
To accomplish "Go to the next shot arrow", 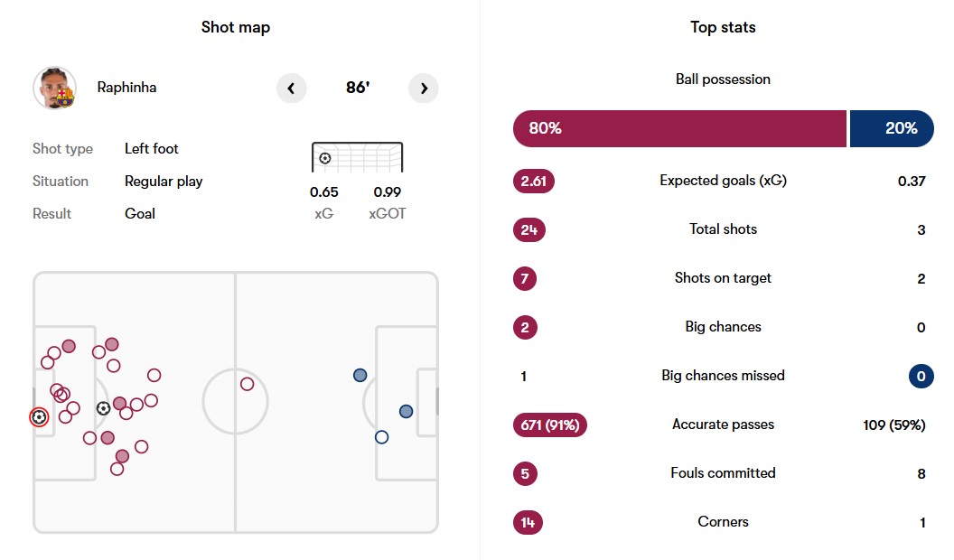I will [424, 89].
